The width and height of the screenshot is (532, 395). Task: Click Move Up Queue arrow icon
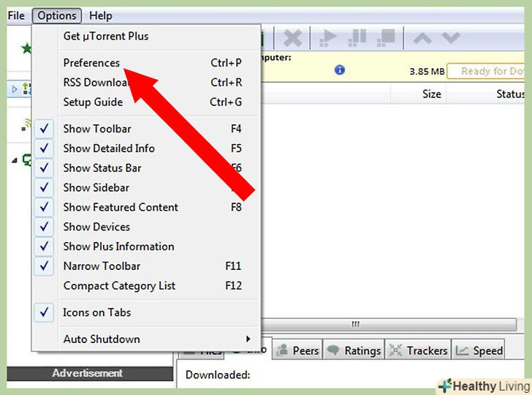pos(422,38)
